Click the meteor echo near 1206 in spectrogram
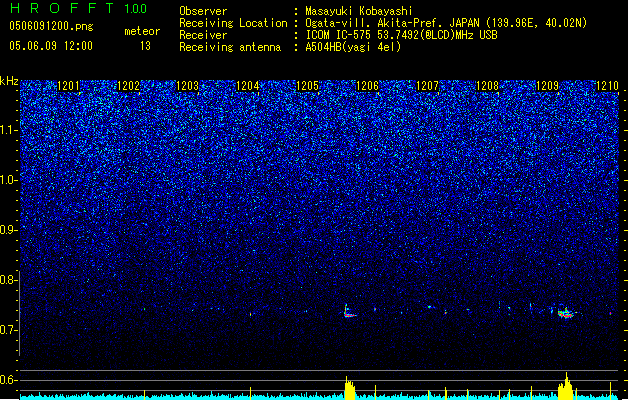Viewport: 629px width, 400px height. tap(349, 312)
